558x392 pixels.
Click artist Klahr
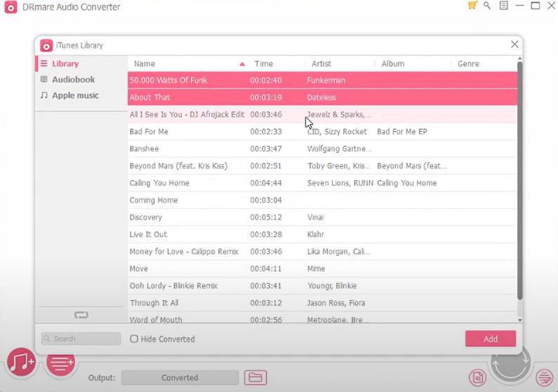point(316,234)
